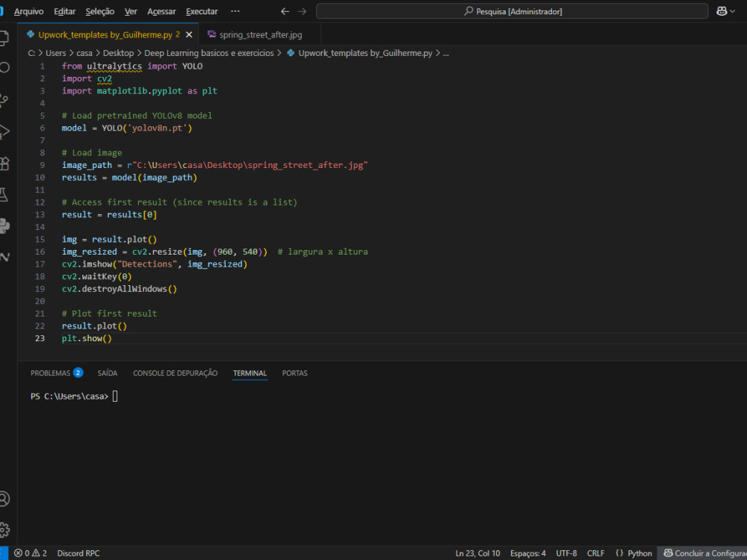
Task: Click the PS C:\Users\casa> terminal prompt
Action: point(69,396)
